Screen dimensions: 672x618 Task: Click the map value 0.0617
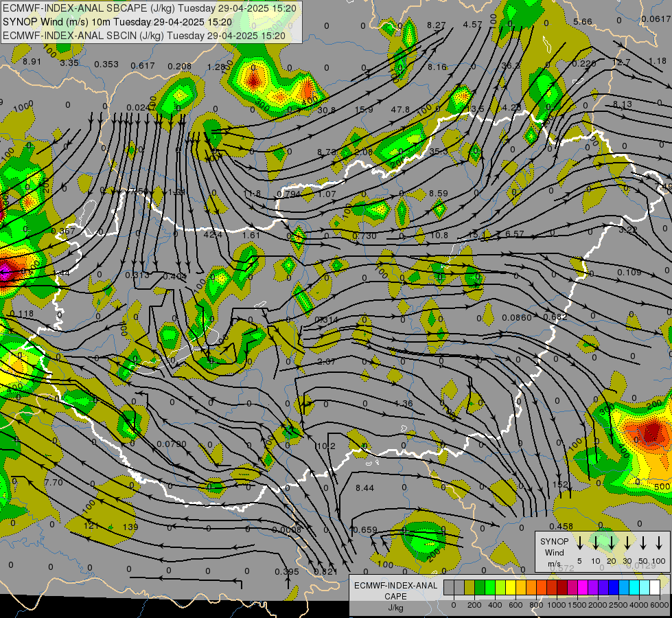(x=656, y=19)
